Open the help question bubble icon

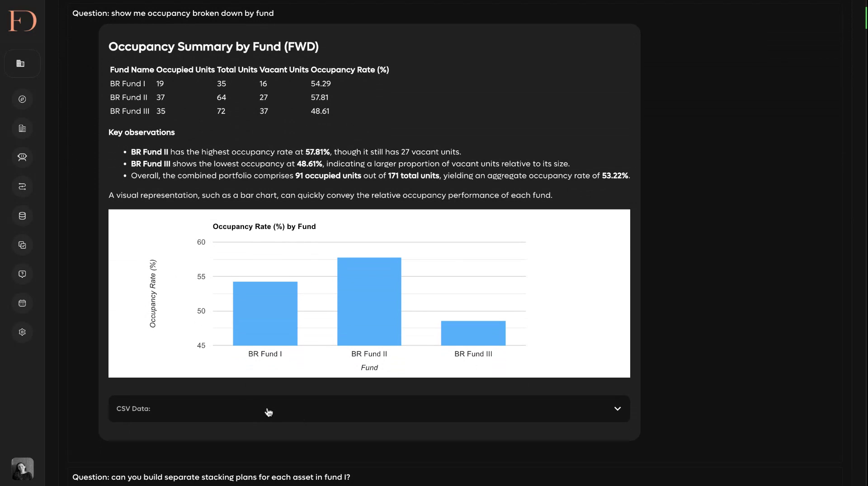point(22,274)
